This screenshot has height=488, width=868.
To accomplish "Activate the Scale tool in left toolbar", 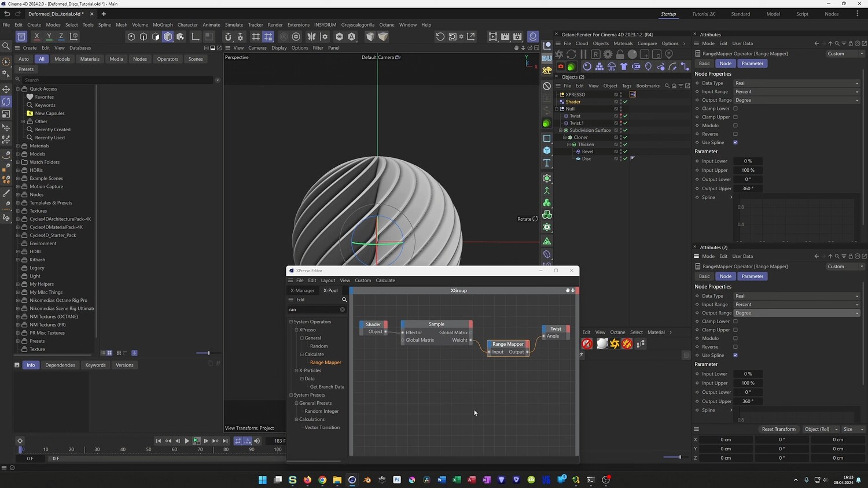I will click(6, 114).
